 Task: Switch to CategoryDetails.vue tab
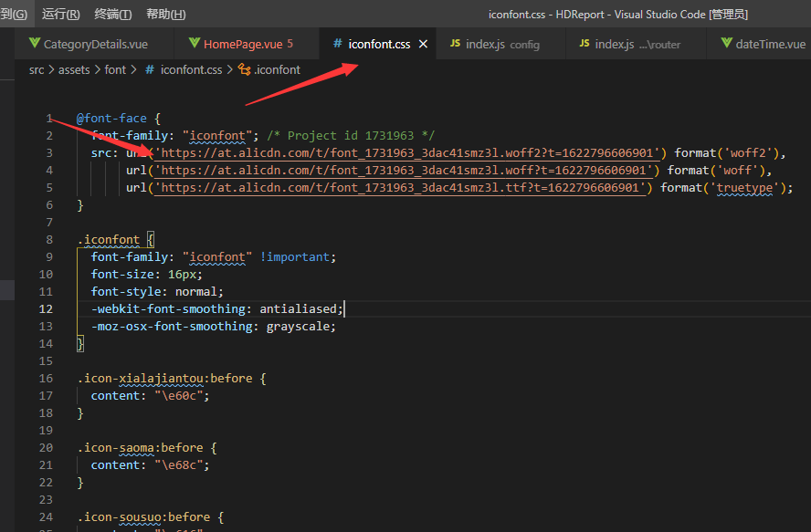(x=96, y=44)
